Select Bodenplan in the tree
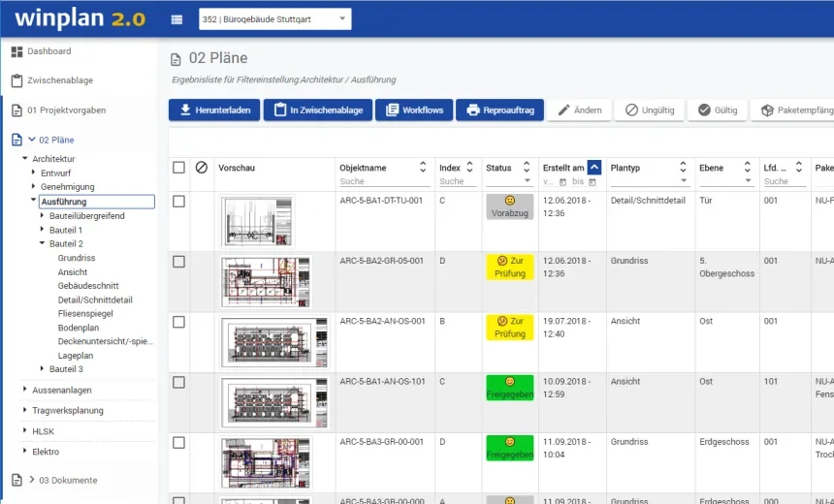The image size is (834, 504). click(79, 328)
